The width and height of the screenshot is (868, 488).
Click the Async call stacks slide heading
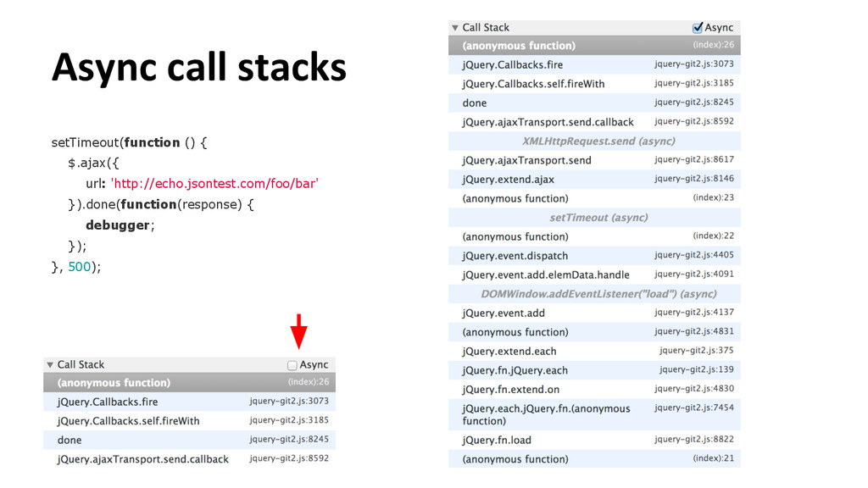tap(198, 68)
